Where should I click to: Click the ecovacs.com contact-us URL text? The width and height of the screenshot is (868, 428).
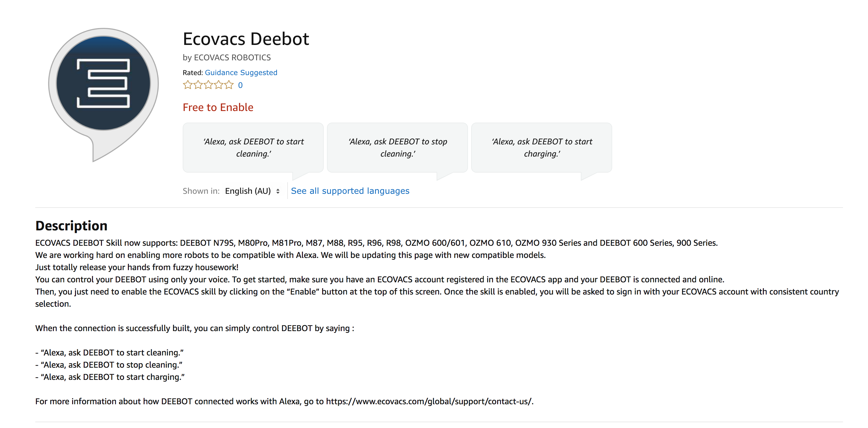pyautogui.click(x=429, y=401)
